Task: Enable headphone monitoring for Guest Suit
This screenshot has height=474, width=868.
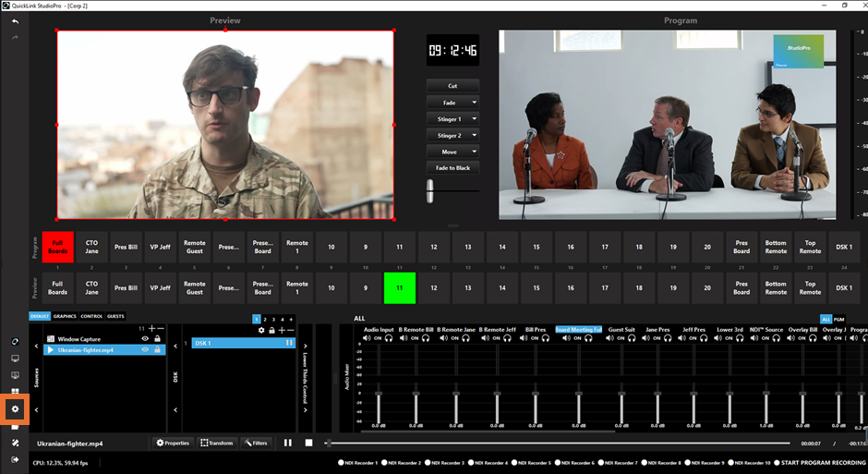Action: click(x=631, y=338)
